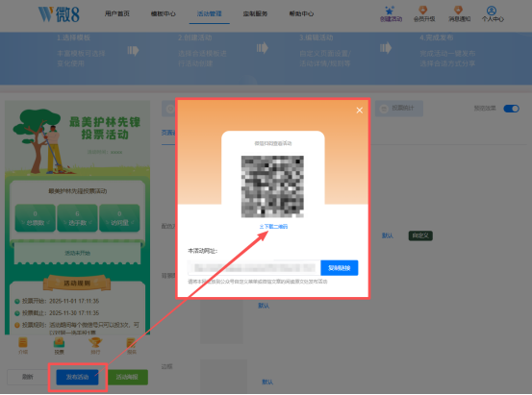Screen dimensions: 532x395
Task: Click the 报名 icon in phone preview
Action: pyautogui.click(x=131, y=345)
